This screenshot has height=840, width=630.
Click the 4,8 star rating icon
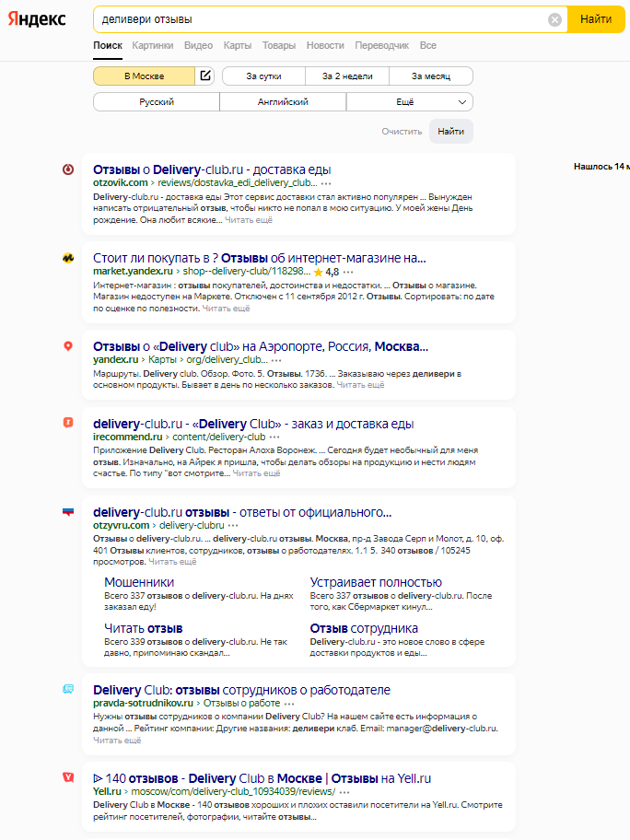(x=318, y=272)
